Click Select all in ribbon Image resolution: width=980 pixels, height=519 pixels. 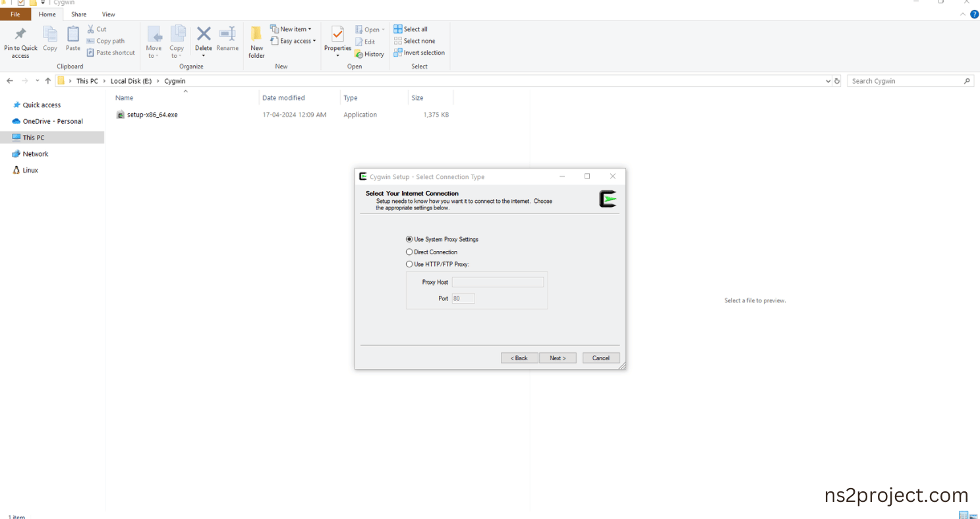tap(411, 29)
